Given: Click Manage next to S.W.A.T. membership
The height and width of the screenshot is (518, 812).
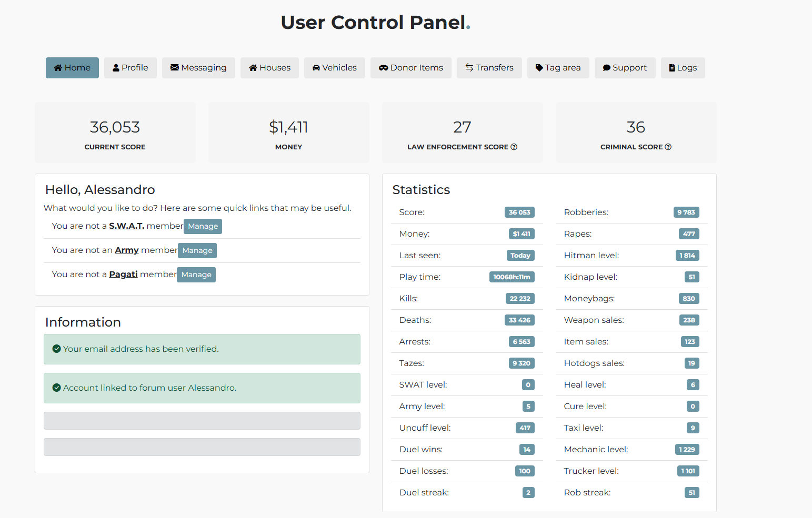Looking at the screenshot, I should [x=203, y=226].
